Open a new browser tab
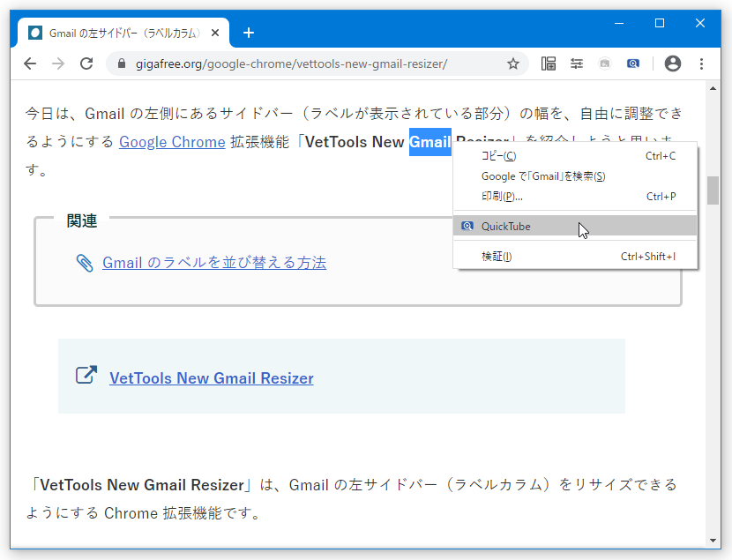The height and width of the screenshot is (560, 732). click(x=249, y=33)
